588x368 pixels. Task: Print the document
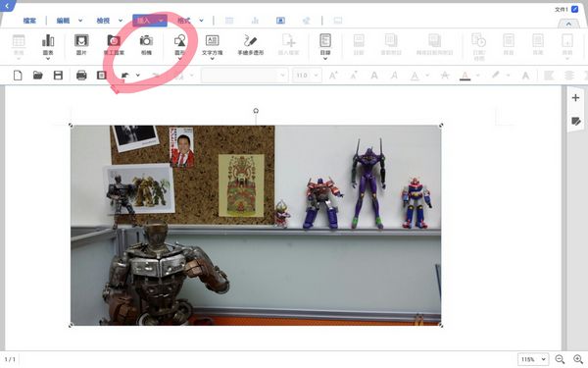81,76
